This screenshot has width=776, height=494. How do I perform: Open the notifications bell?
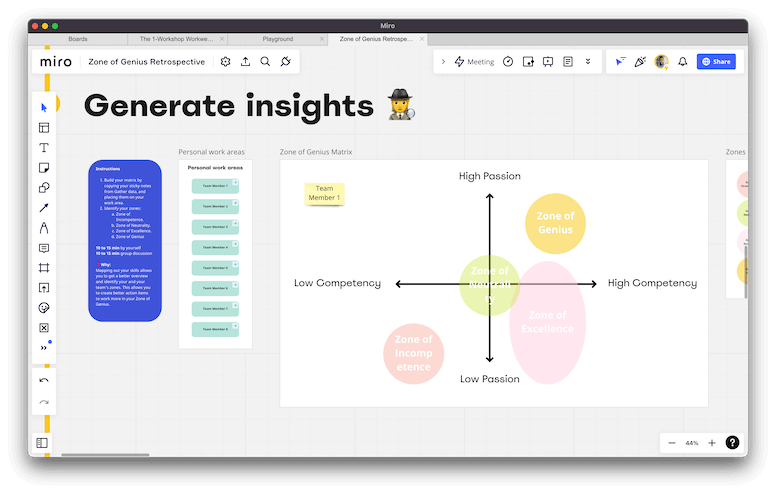click(683, 62)
